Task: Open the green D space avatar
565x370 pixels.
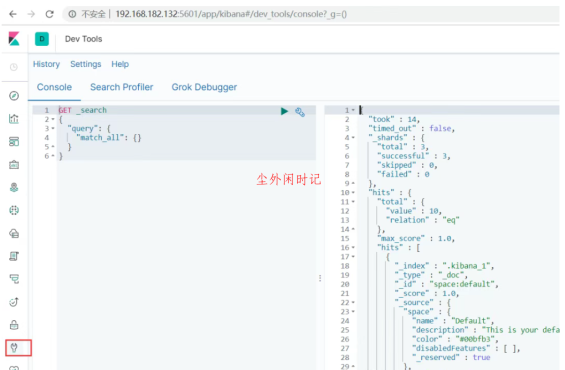Action: click(x=42, y=39)
